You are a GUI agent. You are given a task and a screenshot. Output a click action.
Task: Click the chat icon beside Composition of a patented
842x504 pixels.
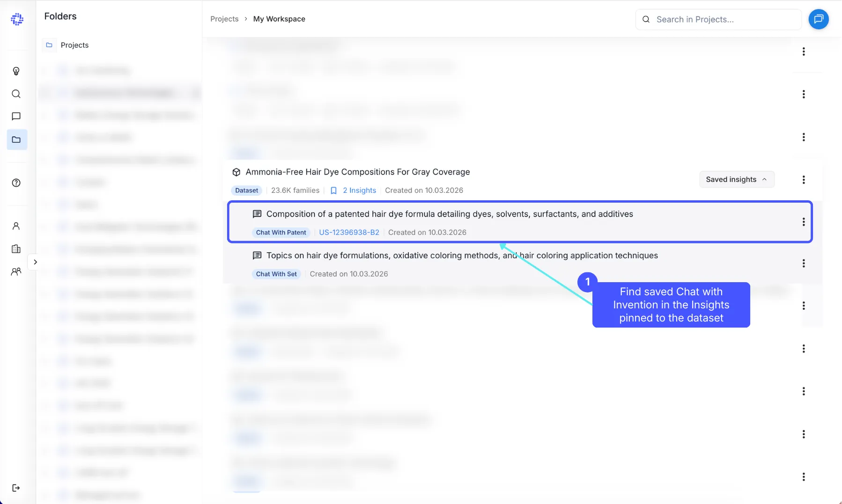pyautogui.click(x=257, y=214)
